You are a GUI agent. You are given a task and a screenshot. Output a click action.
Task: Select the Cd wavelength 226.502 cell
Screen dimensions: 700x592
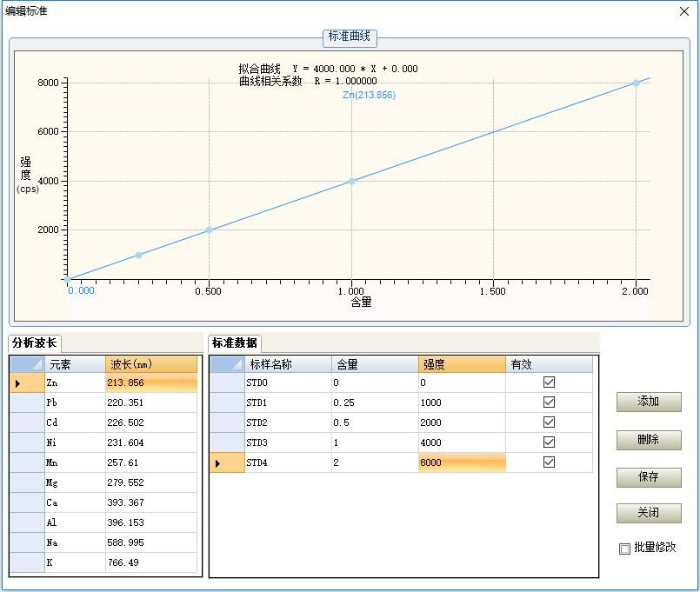(x=150, y=422)
